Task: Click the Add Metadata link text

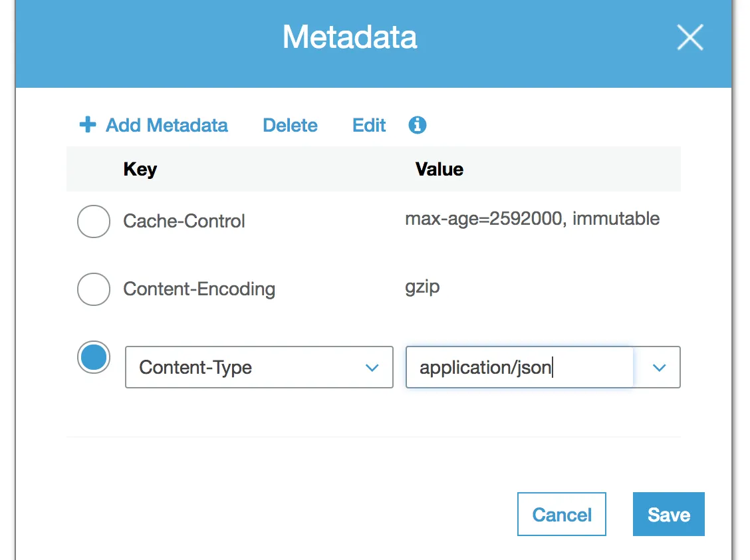Action: pos(167,125)
